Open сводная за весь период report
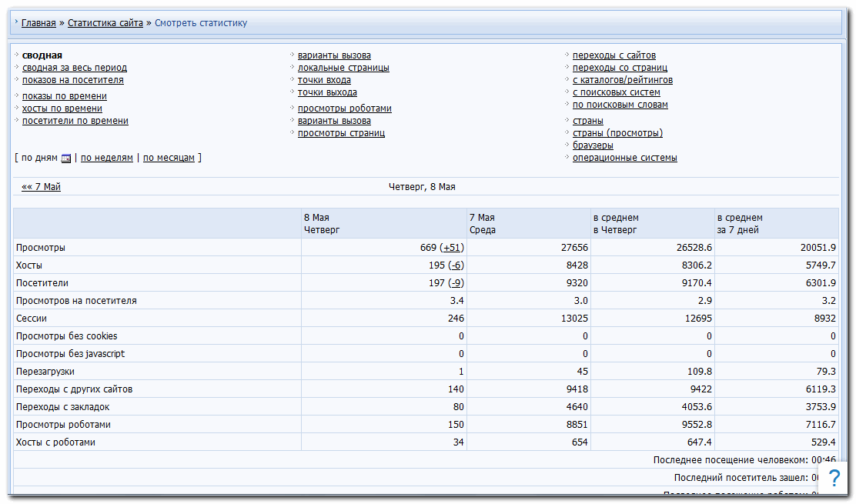 pos(74,68)
